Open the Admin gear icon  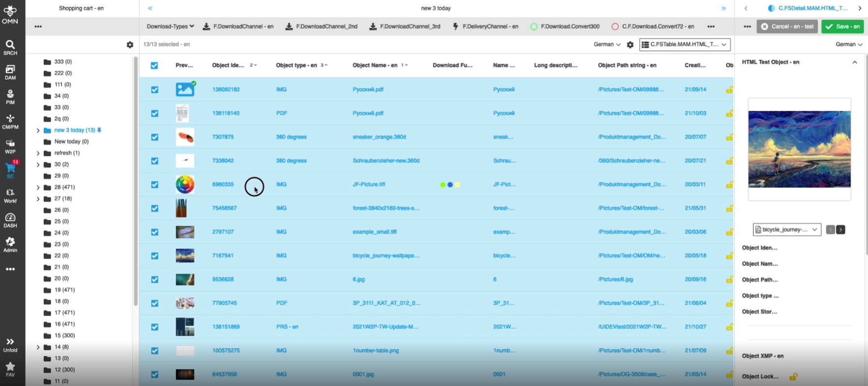coord(10,245)
